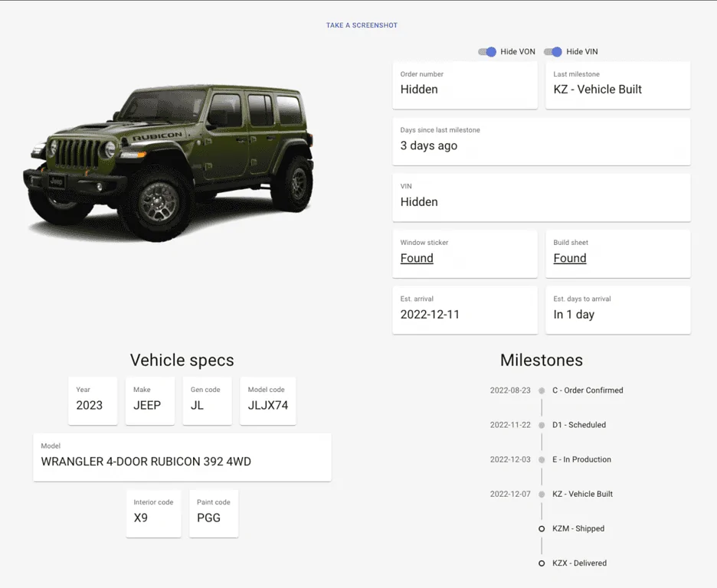Click the green Jeep Rubicon image

click(x=169, y=162)
